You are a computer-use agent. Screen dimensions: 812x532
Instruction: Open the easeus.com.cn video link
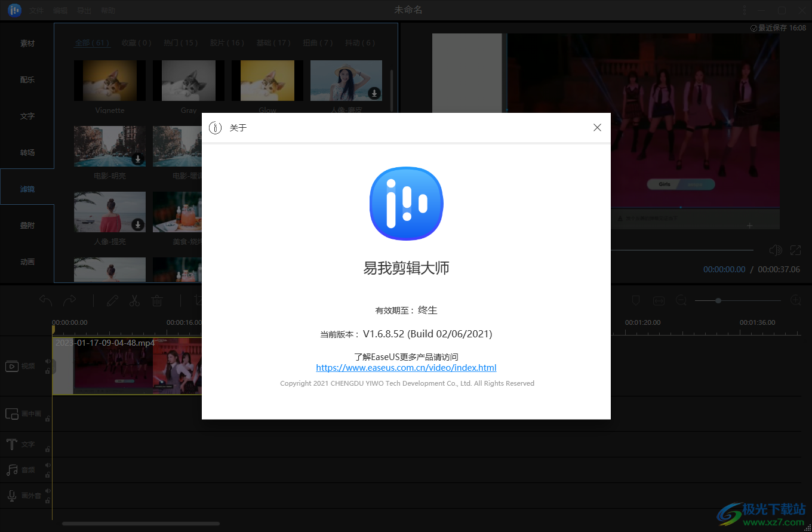[x=406, y=368]
